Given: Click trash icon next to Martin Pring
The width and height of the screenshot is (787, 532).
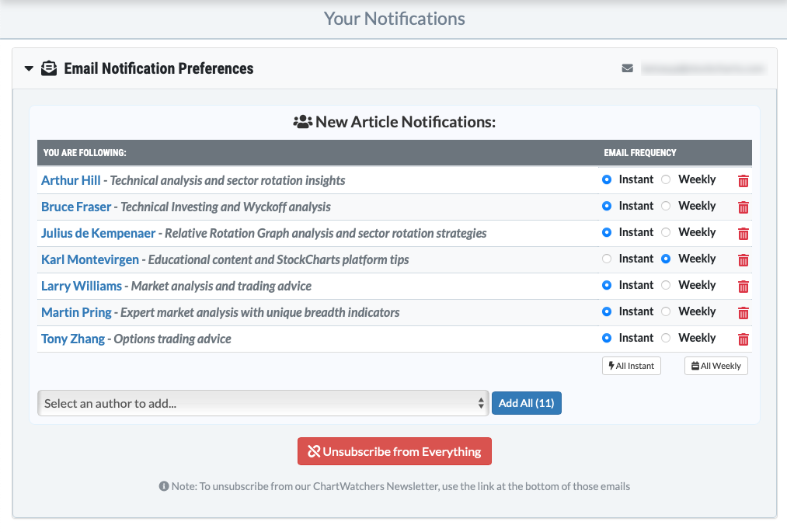Looking at the screenshot, I should tap(743, 313).
